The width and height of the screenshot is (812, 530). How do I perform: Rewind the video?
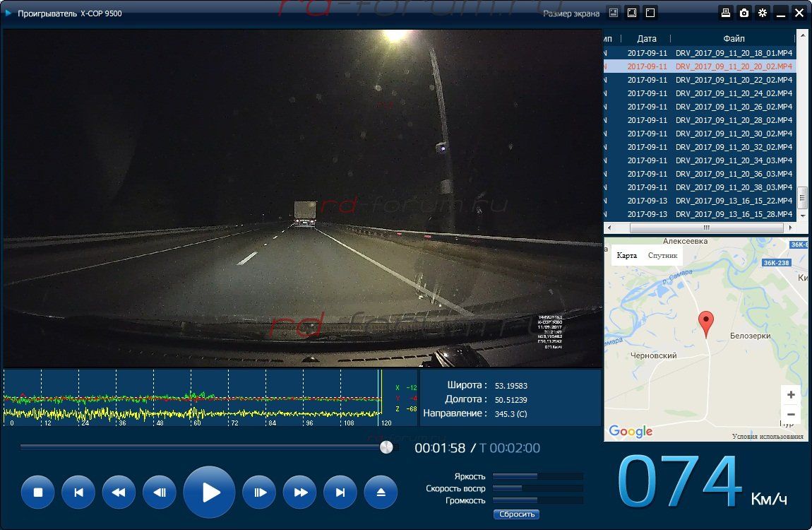click(119, 493)
